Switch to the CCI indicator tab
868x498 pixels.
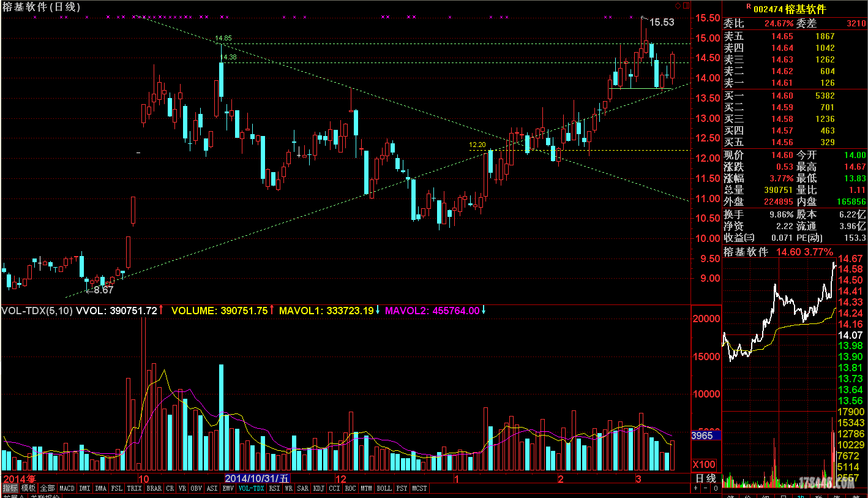click(x=334, y=488)
